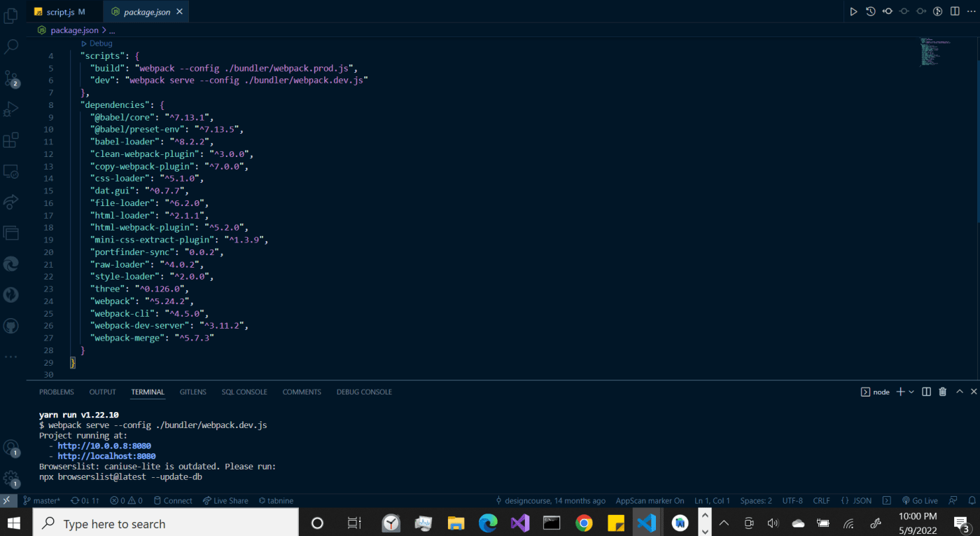The height and width of the screenshot is (536, 980).
Task: Open the DEBUG CONSOLE panel tab
Action: coord(364,392)
